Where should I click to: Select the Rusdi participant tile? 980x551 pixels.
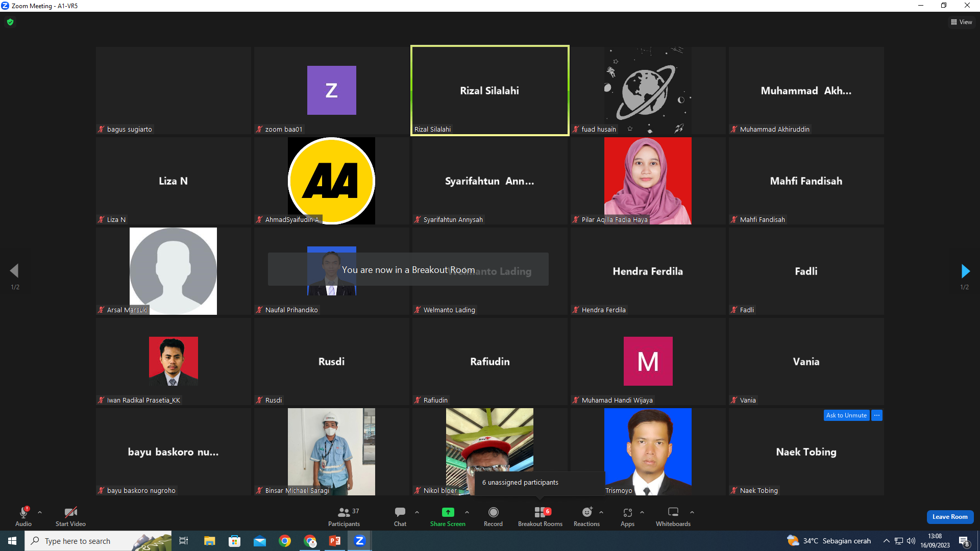coord(332,361)
